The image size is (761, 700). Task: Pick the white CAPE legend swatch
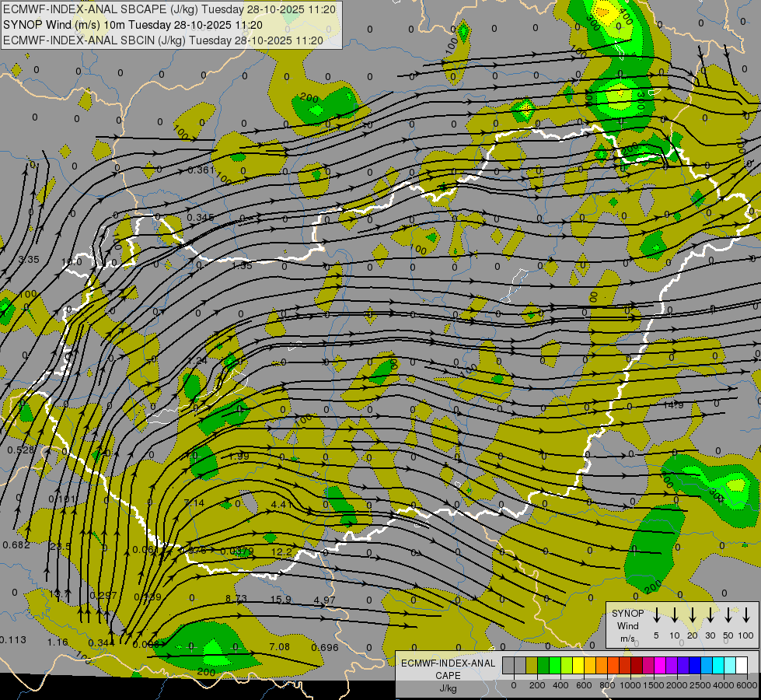742,666
